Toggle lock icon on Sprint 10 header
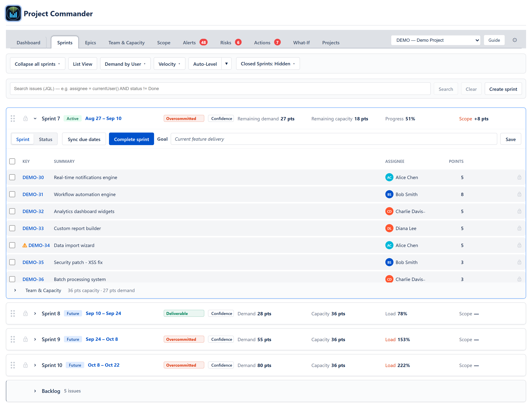 pos(25,365)
